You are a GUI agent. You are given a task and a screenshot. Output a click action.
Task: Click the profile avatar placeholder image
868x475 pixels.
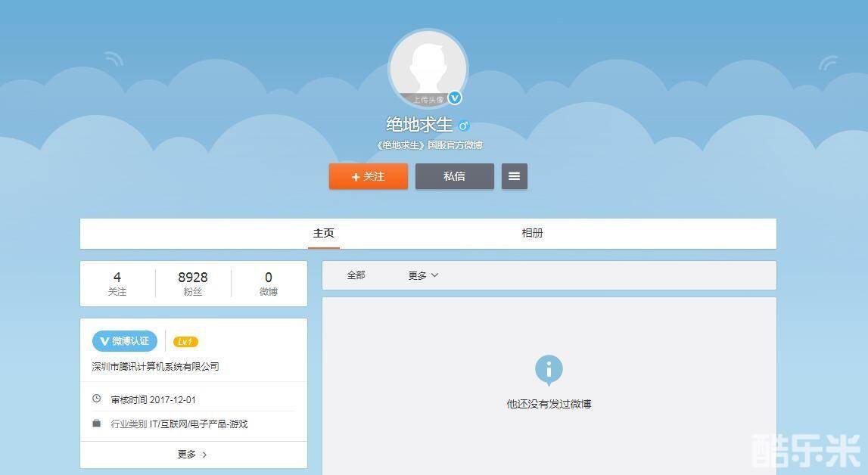(x=428, y=68)
